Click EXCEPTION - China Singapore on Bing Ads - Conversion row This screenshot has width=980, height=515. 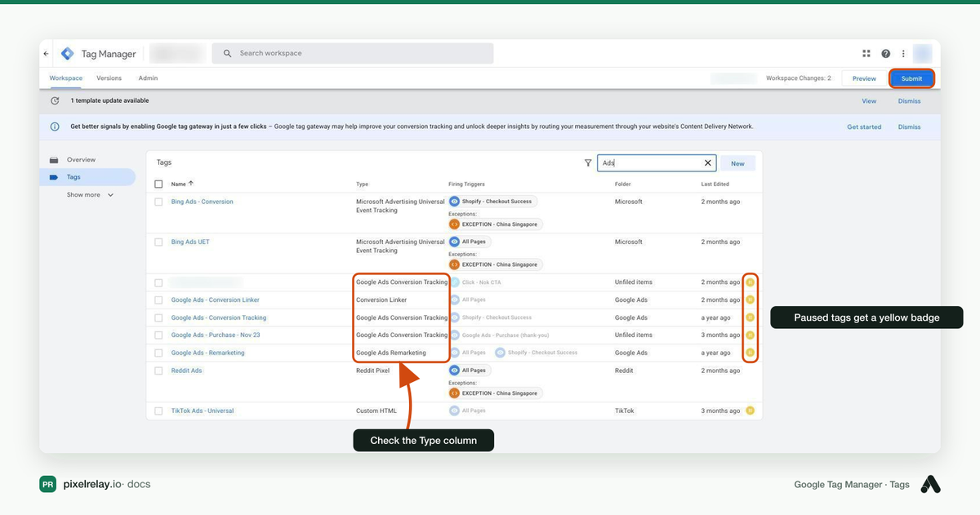[495, 224]
